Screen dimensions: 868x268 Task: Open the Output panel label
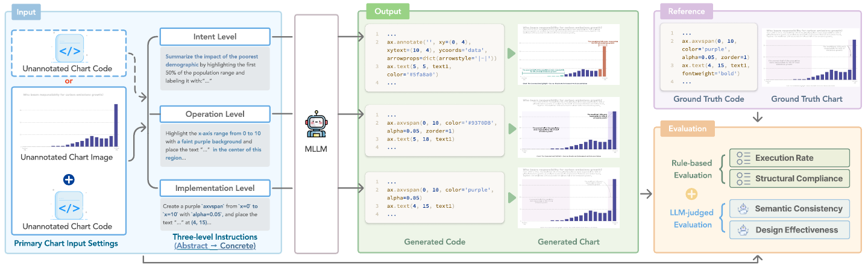click(x=388, y=11)
